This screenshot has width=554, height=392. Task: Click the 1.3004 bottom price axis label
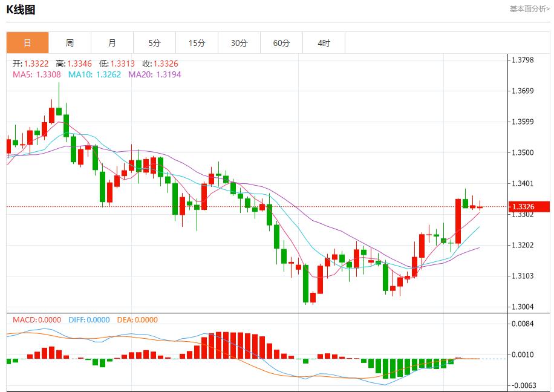(x=523, y=307)
